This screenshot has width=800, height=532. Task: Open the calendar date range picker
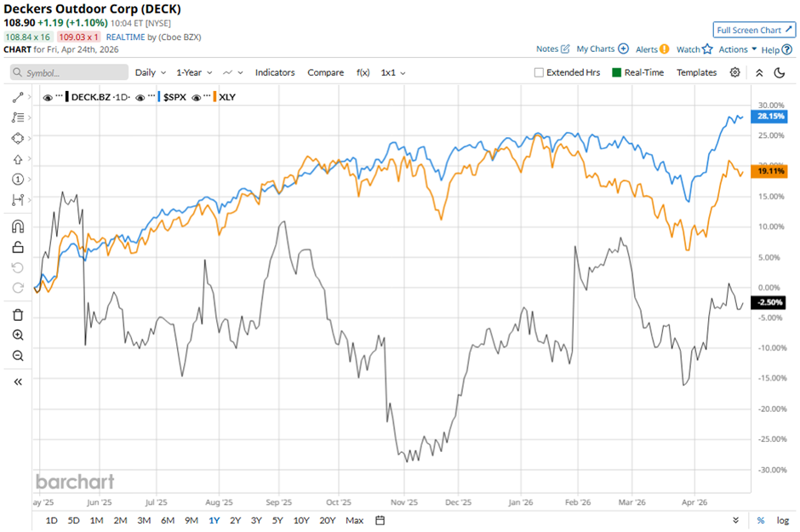(x=380, y=520)
